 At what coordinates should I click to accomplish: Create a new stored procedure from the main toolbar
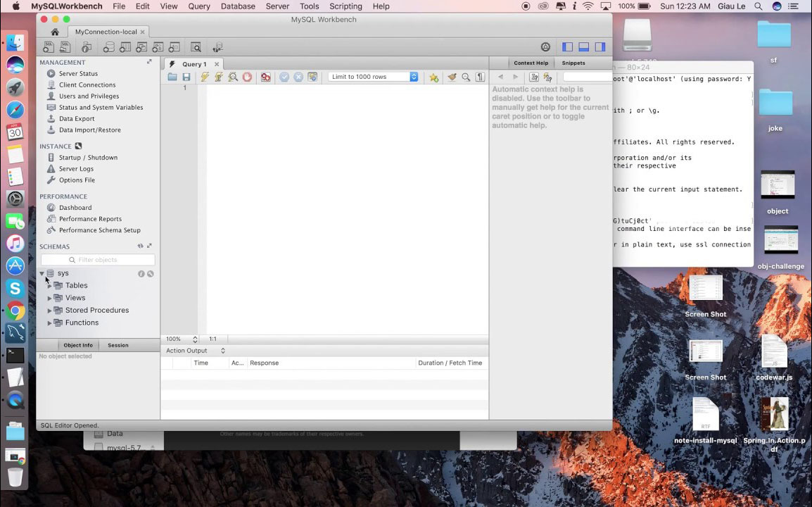(x=158, y=47)
